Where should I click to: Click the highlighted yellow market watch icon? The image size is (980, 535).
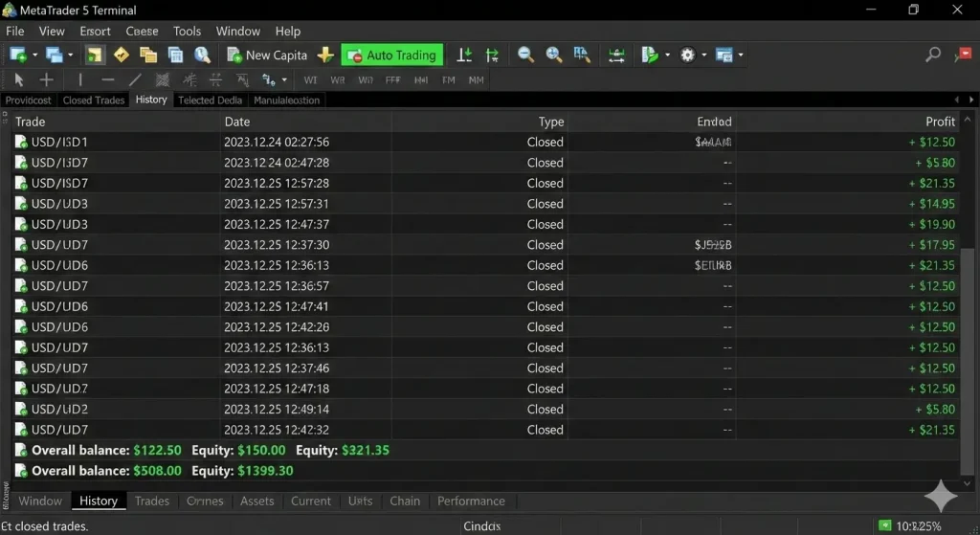click(95, 55)
